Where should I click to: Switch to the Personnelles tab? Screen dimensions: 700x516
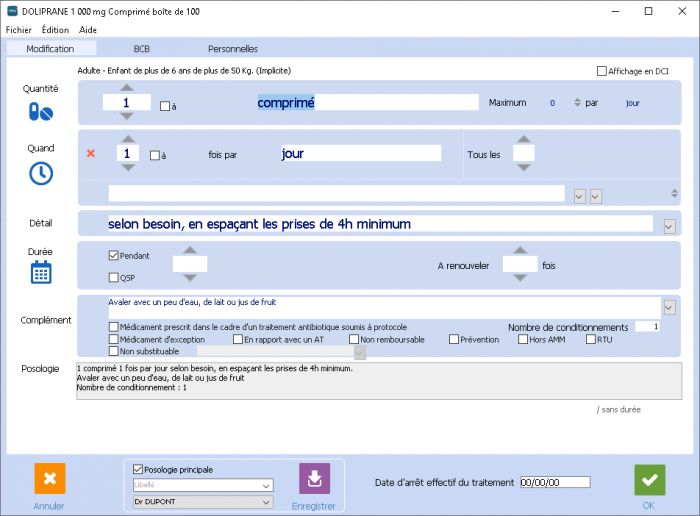pos(233,49)
